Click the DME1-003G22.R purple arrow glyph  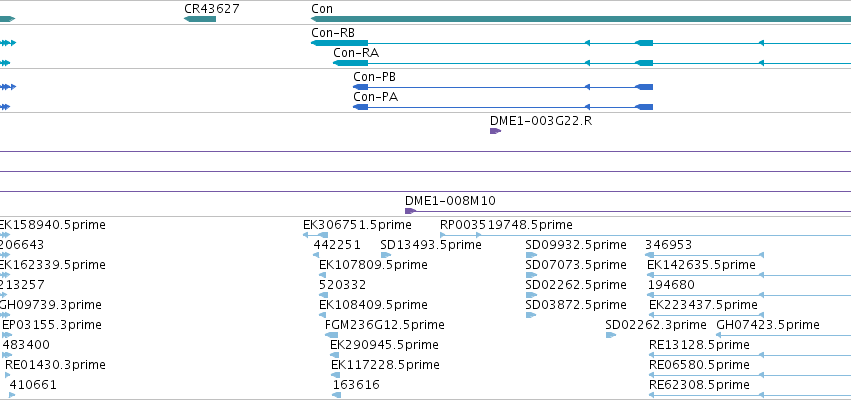[x=496, y=131]
